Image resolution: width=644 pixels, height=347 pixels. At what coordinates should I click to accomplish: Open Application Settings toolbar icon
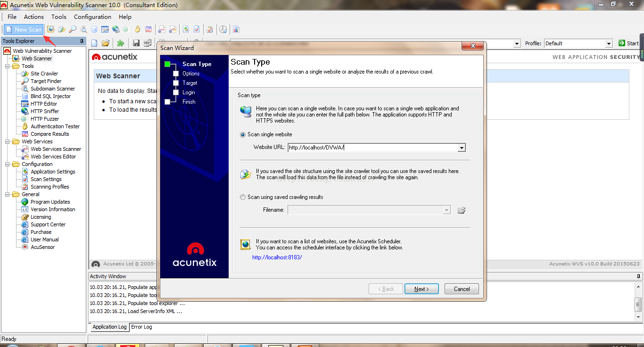(x=186, y=30)
